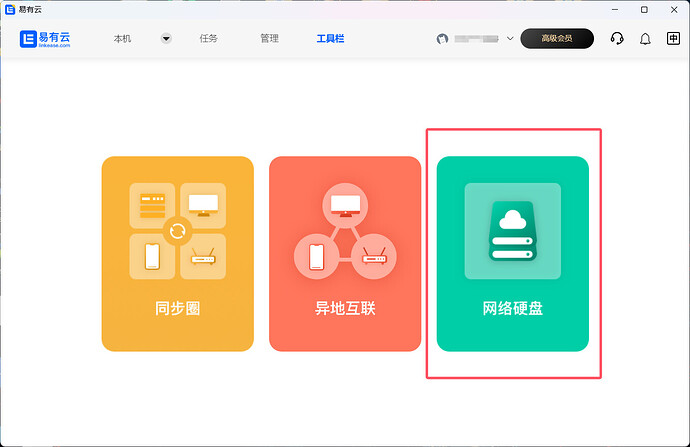Select the 工具栏 tab
Image resolution: width=690 pixels, height=447 pixels.
(x=331, y=39)
